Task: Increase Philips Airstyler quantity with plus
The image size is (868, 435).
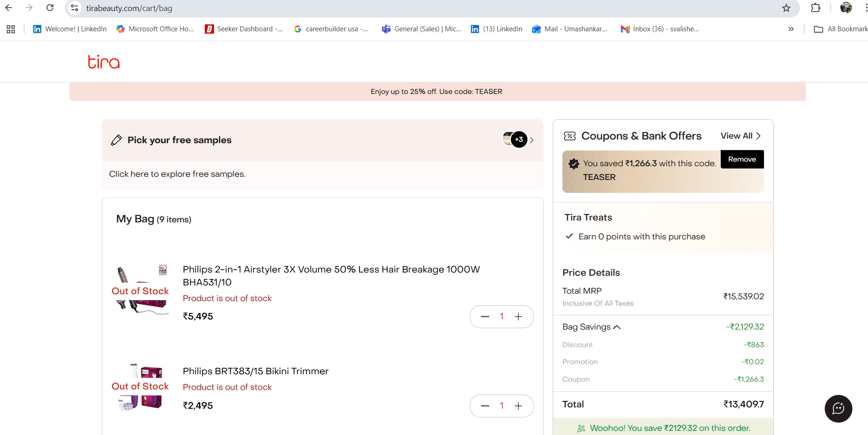Action: (x=518, y=317)
